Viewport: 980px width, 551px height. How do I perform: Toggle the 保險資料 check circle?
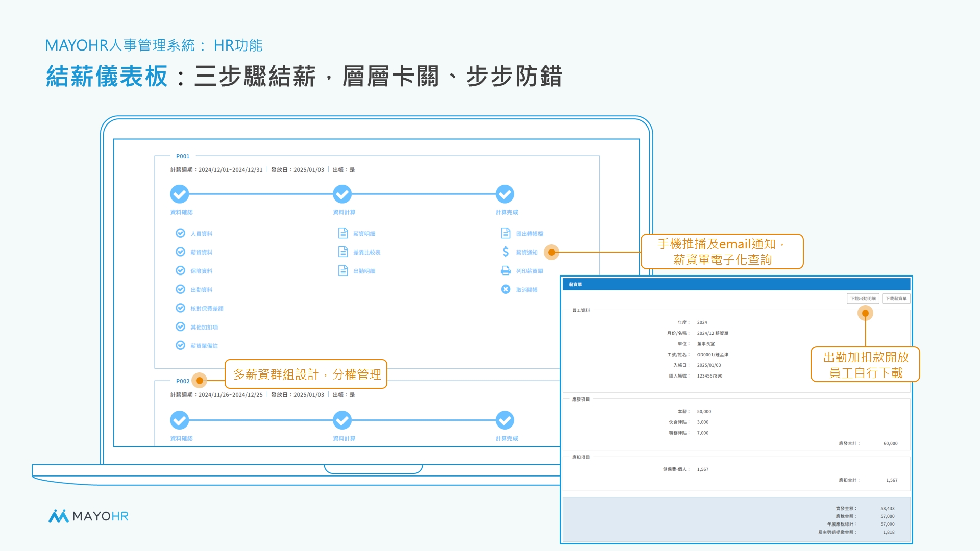180,270
